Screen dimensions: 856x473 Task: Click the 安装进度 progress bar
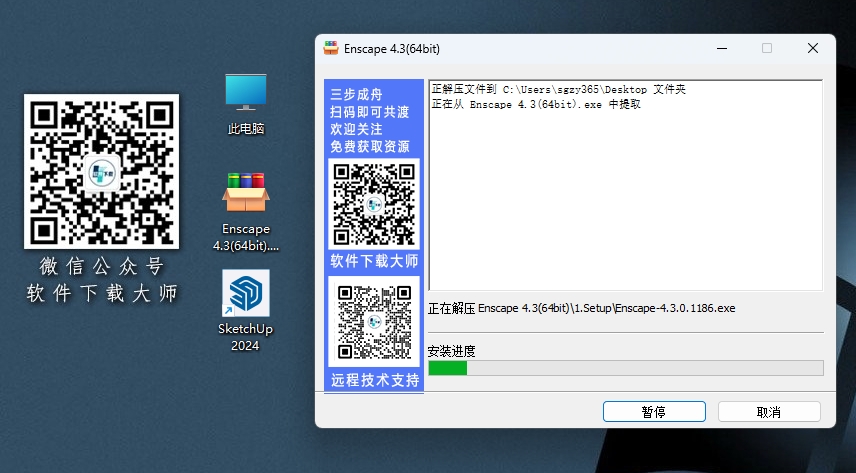click(x=626, y=368)
